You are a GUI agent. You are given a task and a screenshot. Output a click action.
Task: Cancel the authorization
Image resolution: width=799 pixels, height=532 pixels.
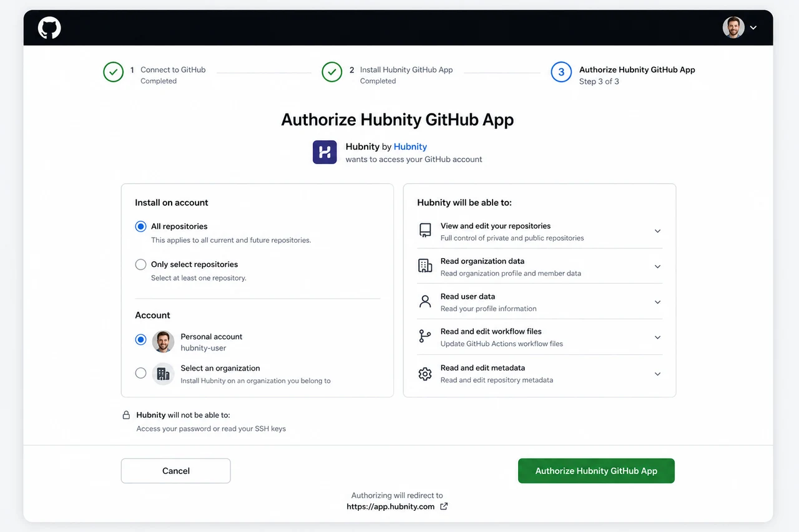[176, 471]
